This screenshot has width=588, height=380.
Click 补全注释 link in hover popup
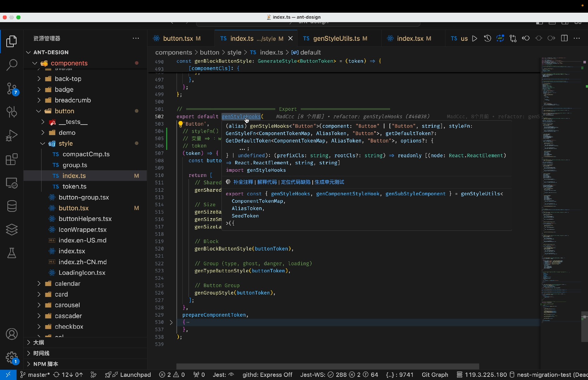coord(243,182)
